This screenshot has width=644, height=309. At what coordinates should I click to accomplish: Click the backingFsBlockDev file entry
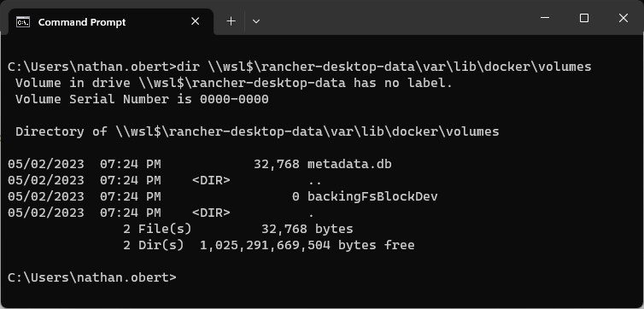click(372, 197)
